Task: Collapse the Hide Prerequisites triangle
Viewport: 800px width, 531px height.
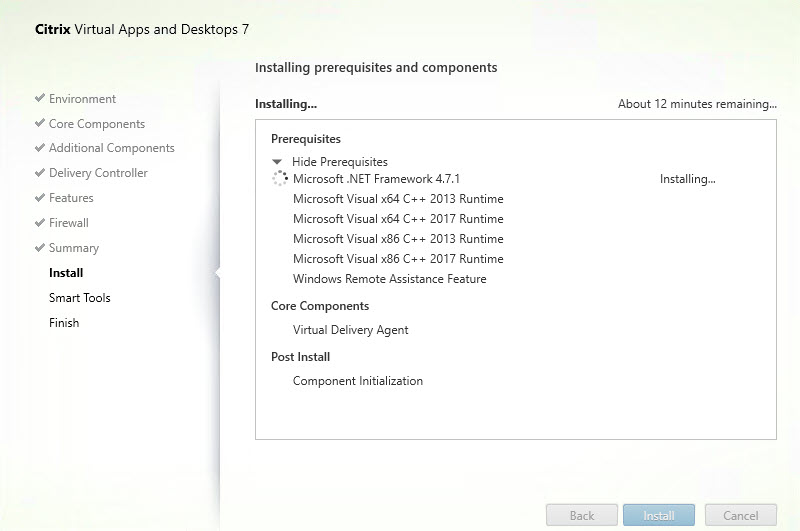Action: pyautogui.click(x=277, y=161)
